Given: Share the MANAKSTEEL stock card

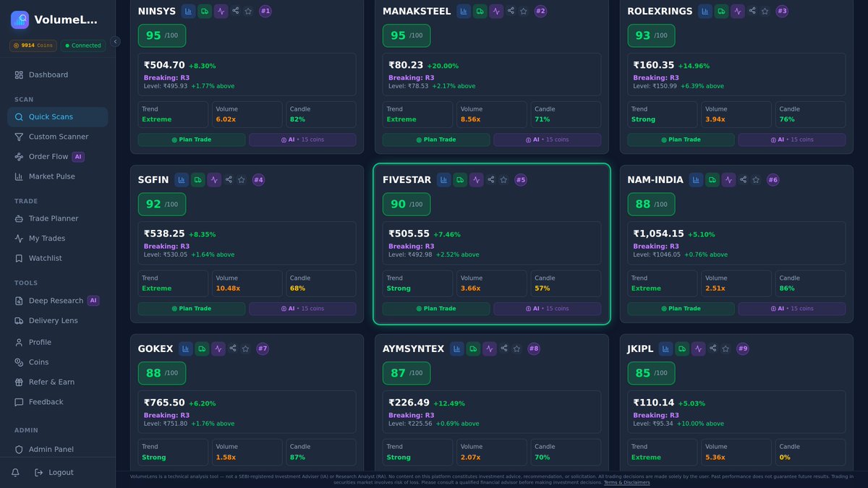Looking at the screenshot, I should coord(511,11).
